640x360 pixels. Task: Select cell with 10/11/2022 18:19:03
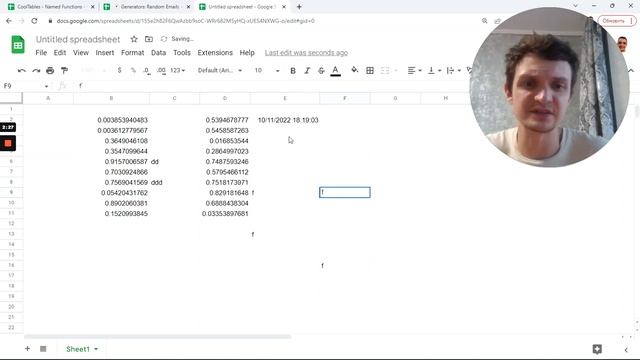[x=285, y=120]
